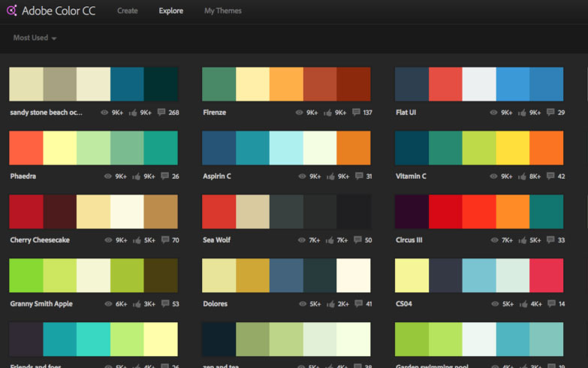Open the Firenze theme title
588x368 pixels.
(215, 113)
